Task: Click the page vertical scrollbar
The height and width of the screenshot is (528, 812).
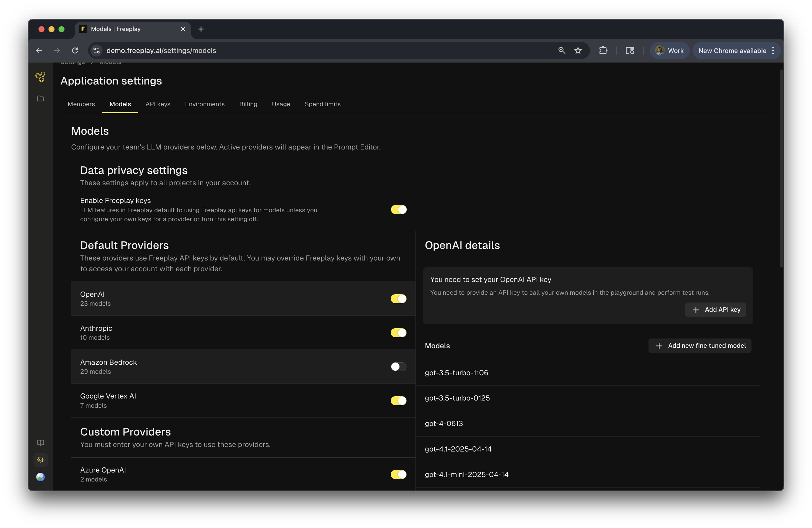Action: 781,169
